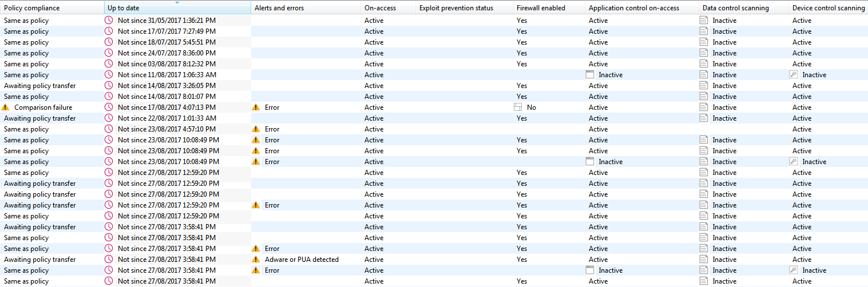Click warning icon beside Adware or PUA detected
Screen dimensions: 868x287
coord(256,259)
